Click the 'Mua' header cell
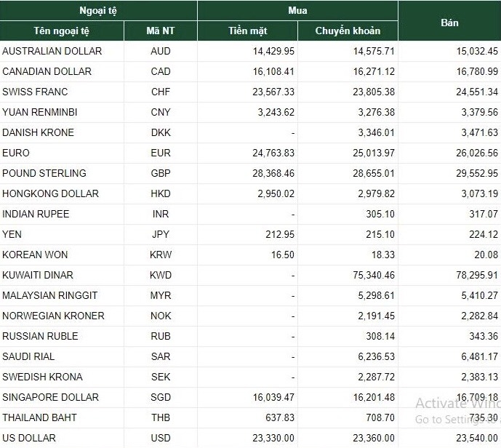 297,10
